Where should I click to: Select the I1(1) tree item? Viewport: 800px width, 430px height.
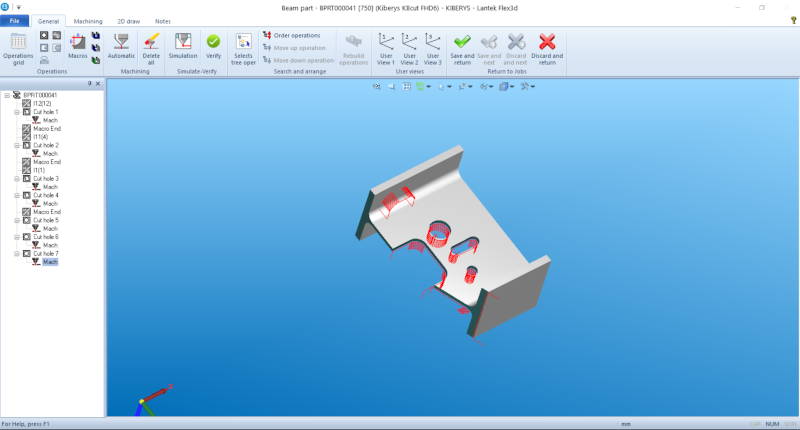click(39, 170)
